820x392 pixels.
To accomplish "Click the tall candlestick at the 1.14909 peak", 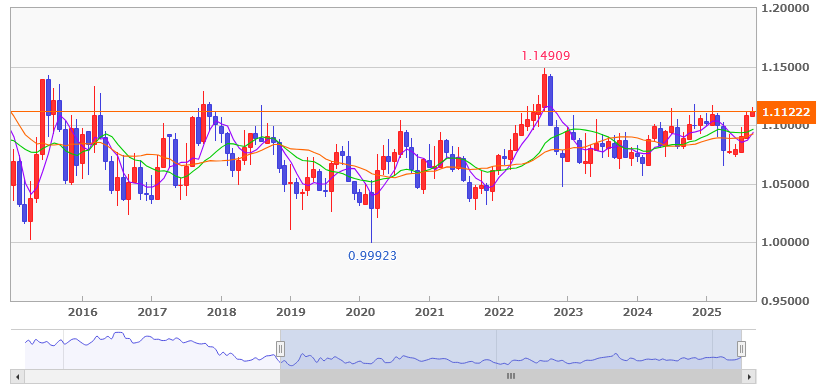I will (544, 90).
